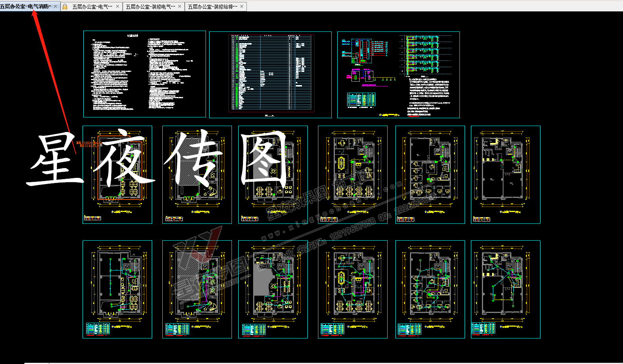Click the middle-row plan with oval conference table
623x364 pixels.
pos(353,175)
